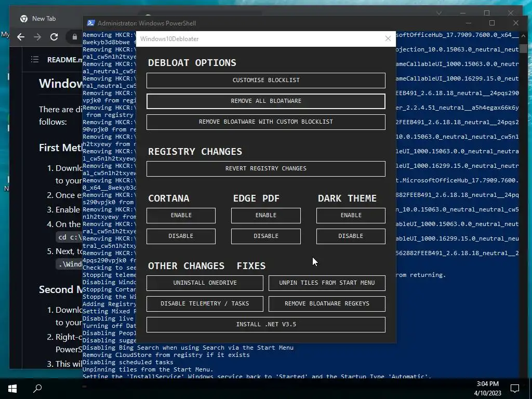Click 'Removing CloudStore from registry' output line
This screenshot has height=399, width=532.
tap(166, 354)
